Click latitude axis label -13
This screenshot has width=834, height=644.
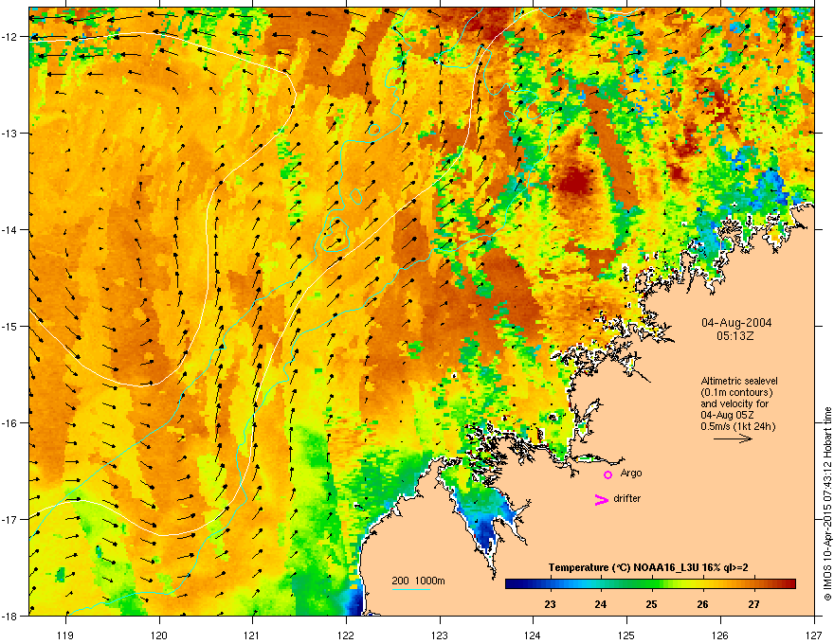[9, 134]
